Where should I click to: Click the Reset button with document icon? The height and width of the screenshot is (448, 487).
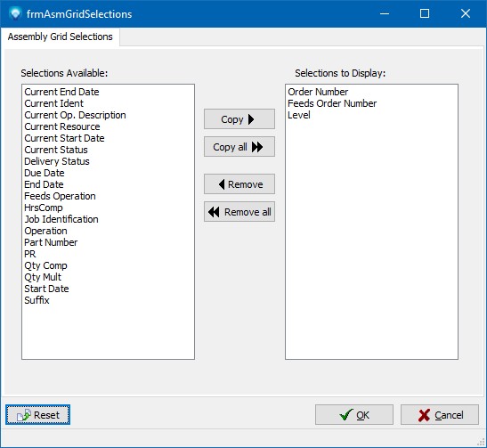click(x=37, y=415)
